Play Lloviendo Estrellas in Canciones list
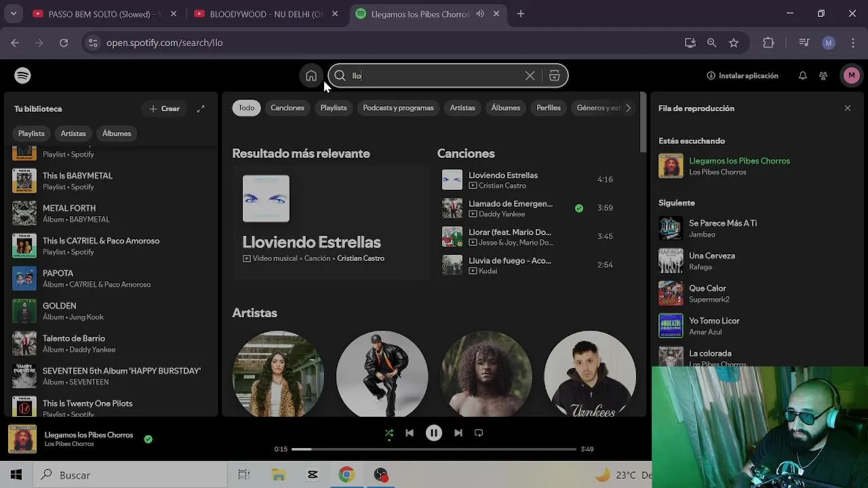This screenshot has height=488, width=868. 528,180
